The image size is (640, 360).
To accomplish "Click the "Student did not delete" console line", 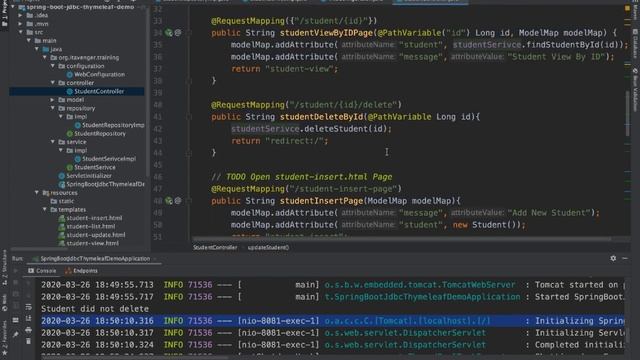I will 95,309.
